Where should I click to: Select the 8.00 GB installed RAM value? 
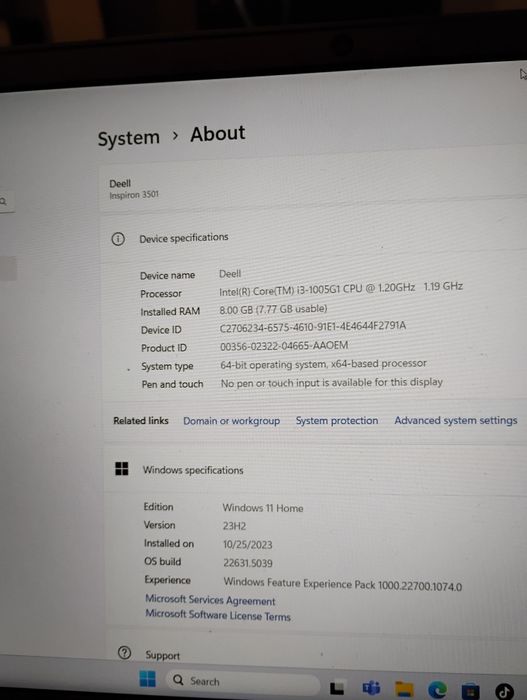tap(273, 309)
